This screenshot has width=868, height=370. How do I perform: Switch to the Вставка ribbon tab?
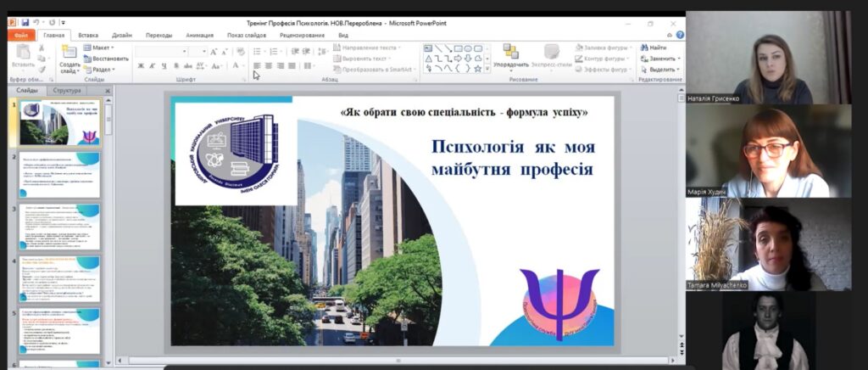click(x=88, y=36)
